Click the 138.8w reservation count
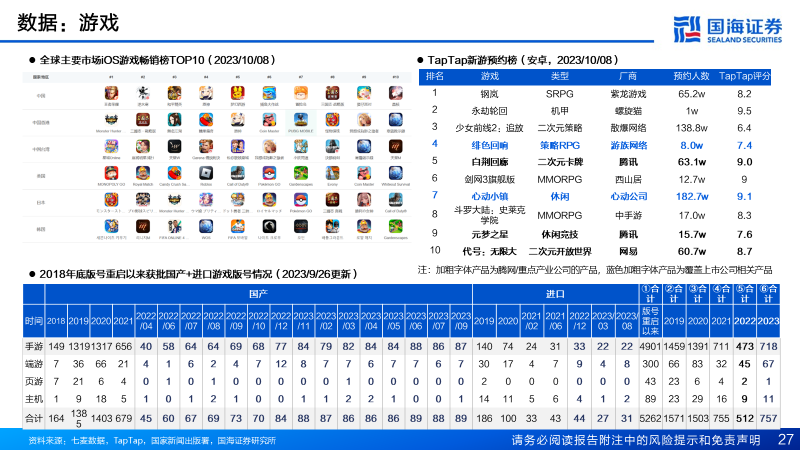Screen dimensions: 800x450 click(x=692, y=128)
